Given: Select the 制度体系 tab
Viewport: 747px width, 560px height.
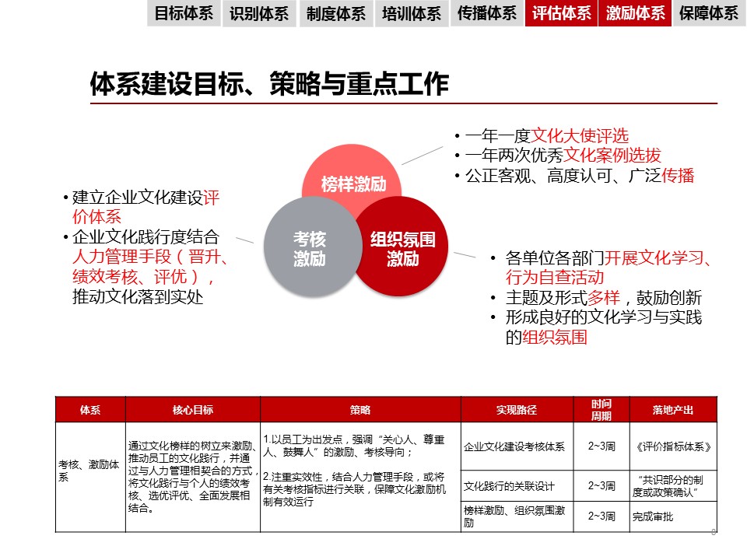Looking at the screenshot, I should [335, 14].
